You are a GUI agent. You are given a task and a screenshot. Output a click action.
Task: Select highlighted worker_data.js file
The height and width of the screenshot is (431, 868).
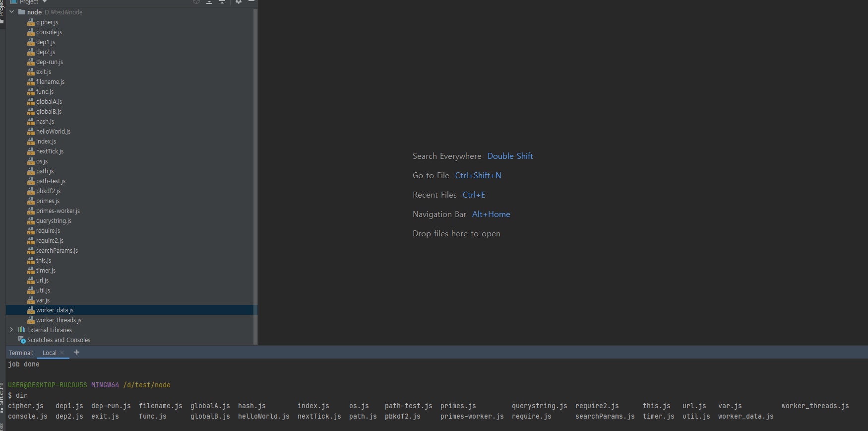pos(131,310)
